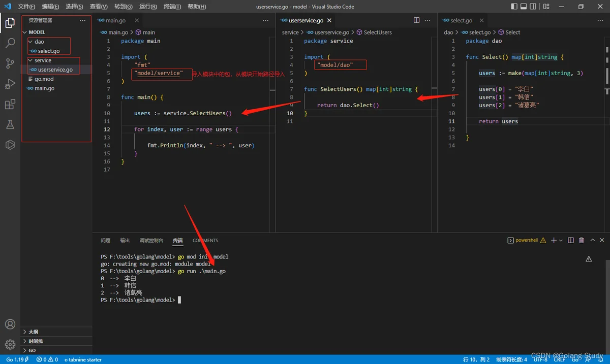Viewport: 610px width, 364px height.
Task: Click the Go 1.19 version in status bar
Action: tap(17, 359)
